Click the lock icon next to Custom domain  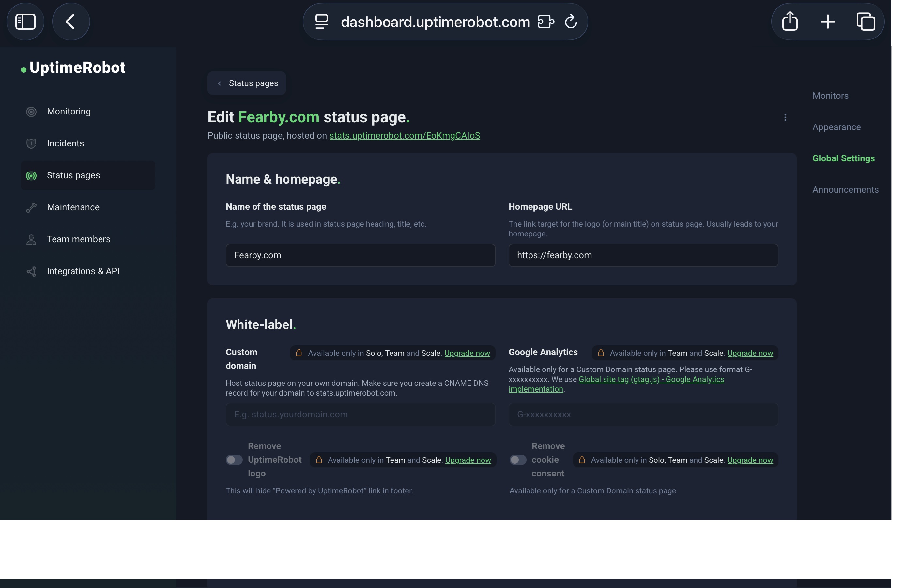299,353
